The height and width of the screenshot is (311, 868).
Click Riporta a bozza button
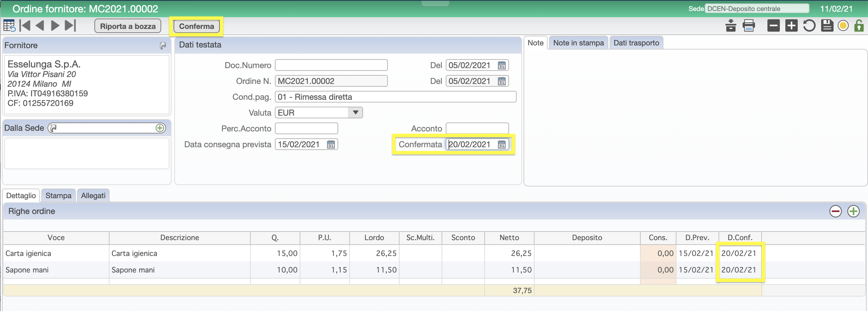point(128,26)
